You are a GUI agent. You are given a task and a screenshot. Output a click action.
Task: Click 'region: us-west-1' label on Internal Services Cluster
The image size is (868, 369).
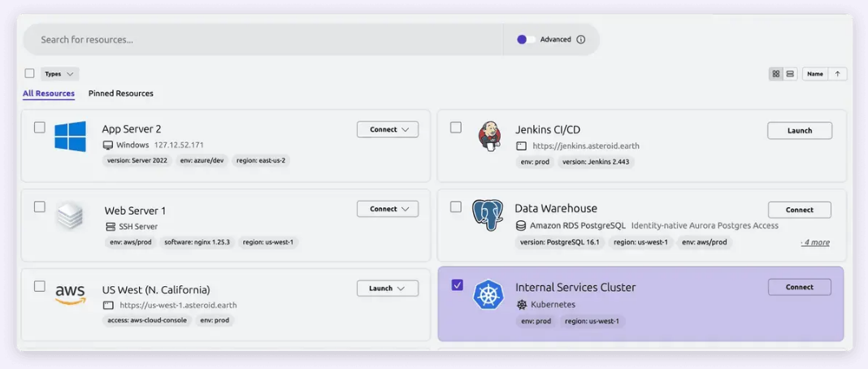(x=592, y=321)
